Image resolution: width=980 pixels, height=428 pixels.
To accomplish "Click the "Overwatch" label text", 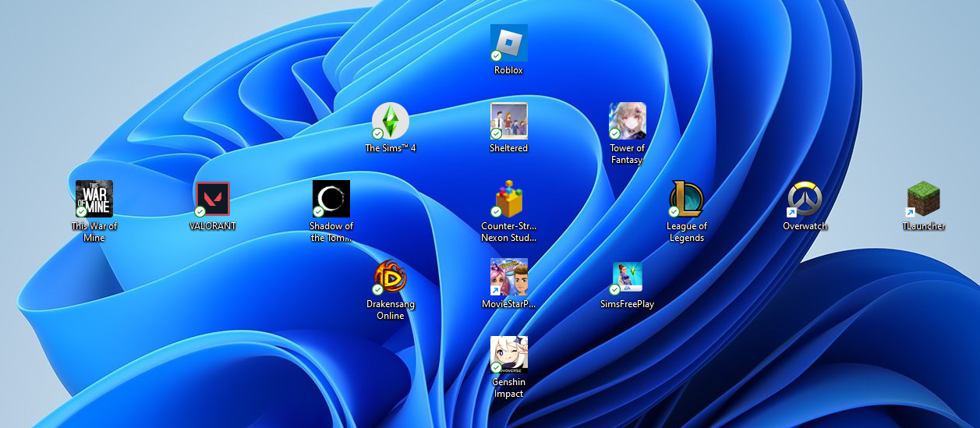I will (805, 226).
